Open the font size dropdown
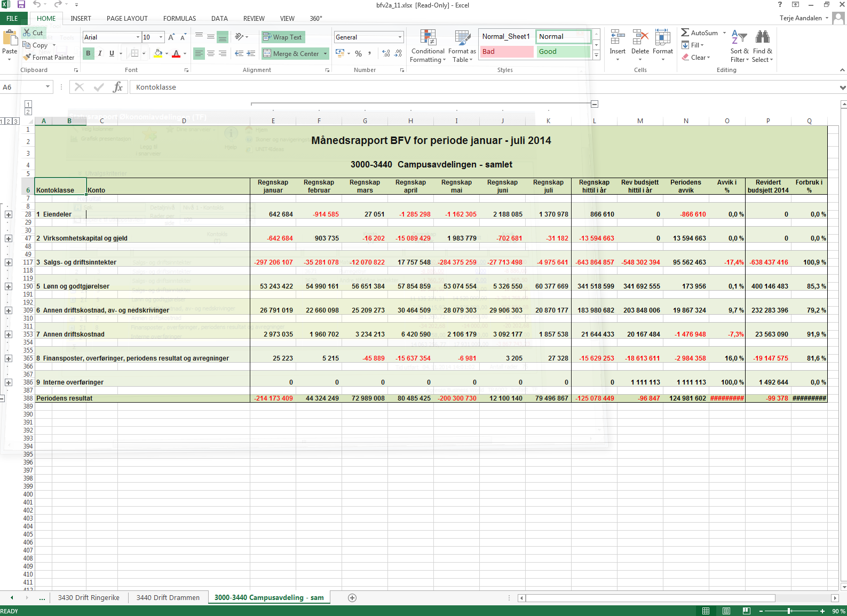Image resolution: width=847 pixels, height=616 pixels. click(161, 37)
